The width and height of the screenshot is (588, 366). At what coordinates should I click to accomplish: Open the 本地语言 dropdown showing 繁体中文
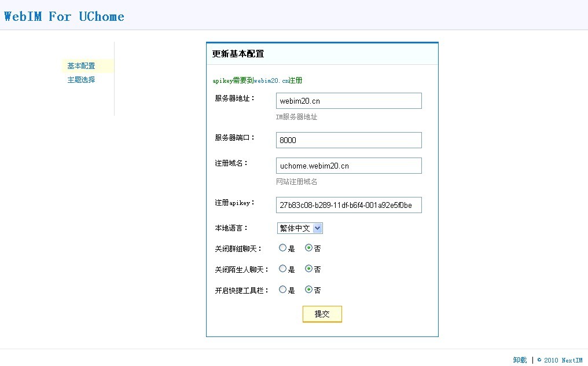pyautogui.click(x=300, y=228)
